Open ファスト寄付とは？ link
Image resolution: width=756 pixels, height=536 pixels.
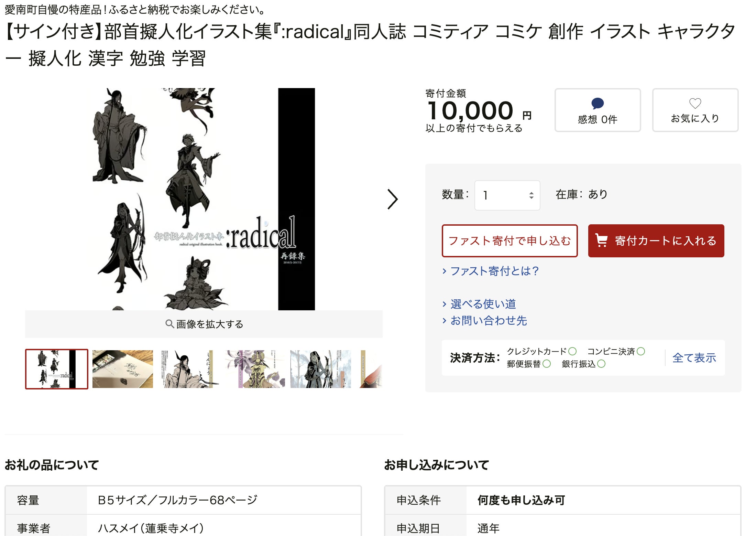coord(491,271)
